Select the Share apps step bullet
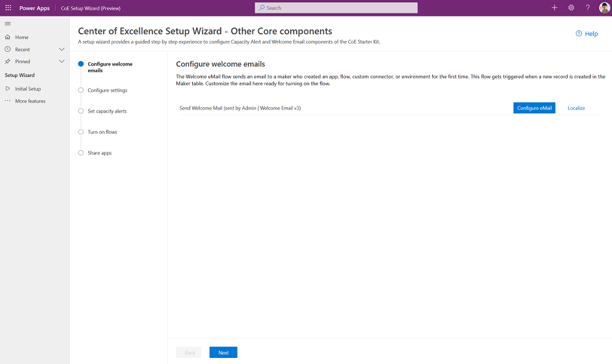The width and height of the screenshot is (612, 364). coord(81,153)
